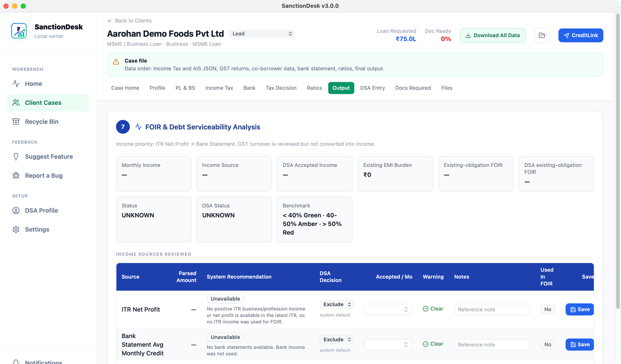Click the Report a Bug icon
This screenshot has width=621, height=364.
16,175
